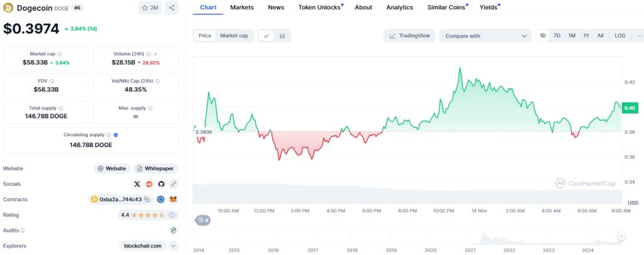Switch to the Markets tab
This screenshot has height=255, width=644.
[242, 8]
